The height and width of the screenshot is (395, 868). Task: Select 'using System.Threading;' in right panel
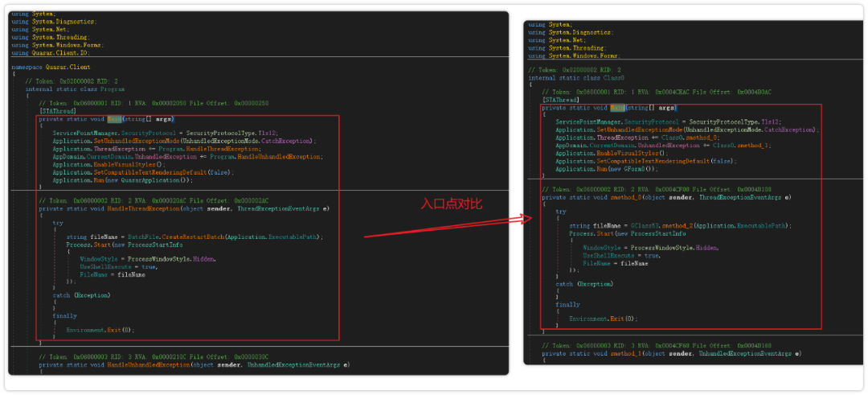click(x=567, y=48)
